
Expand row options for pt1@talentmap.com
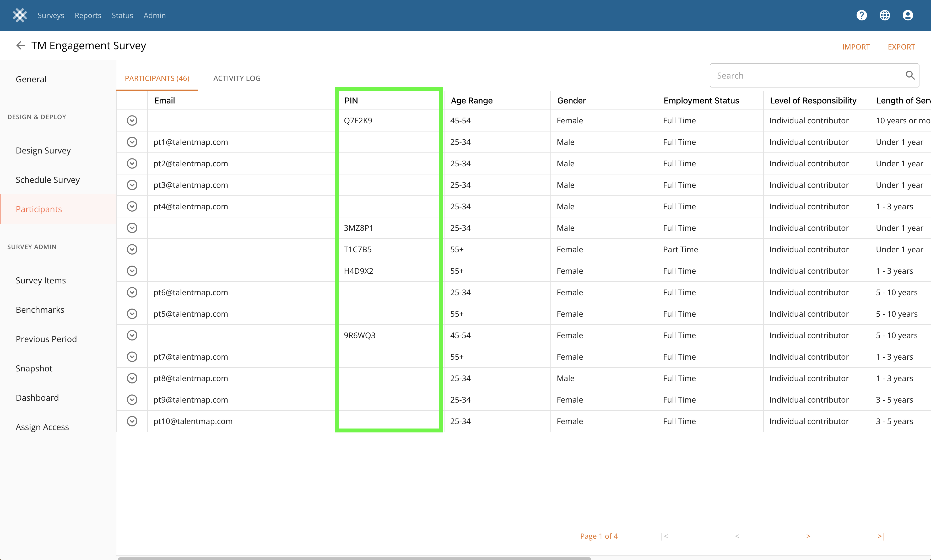[x=132, y=142]
